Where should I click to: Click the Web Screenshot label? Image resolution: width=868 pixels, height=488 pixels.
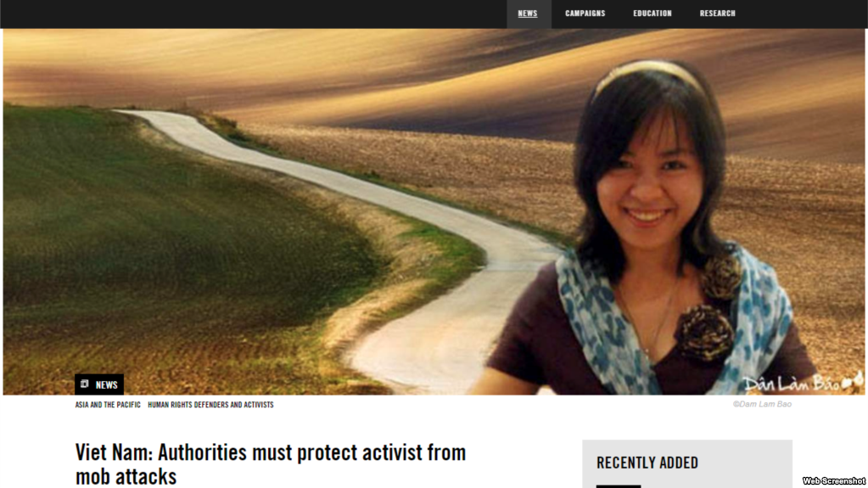point(834,481)
